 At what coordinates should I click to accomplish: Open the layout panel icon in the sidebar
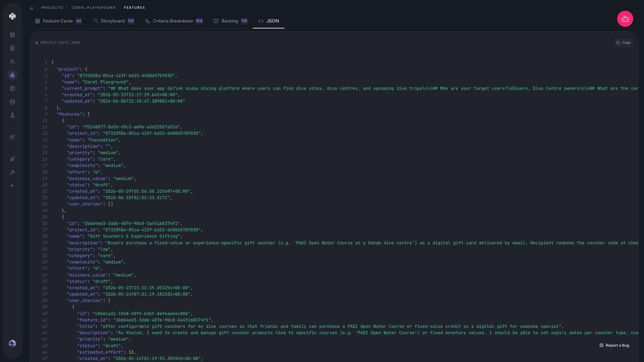click(x=12, y=88)
